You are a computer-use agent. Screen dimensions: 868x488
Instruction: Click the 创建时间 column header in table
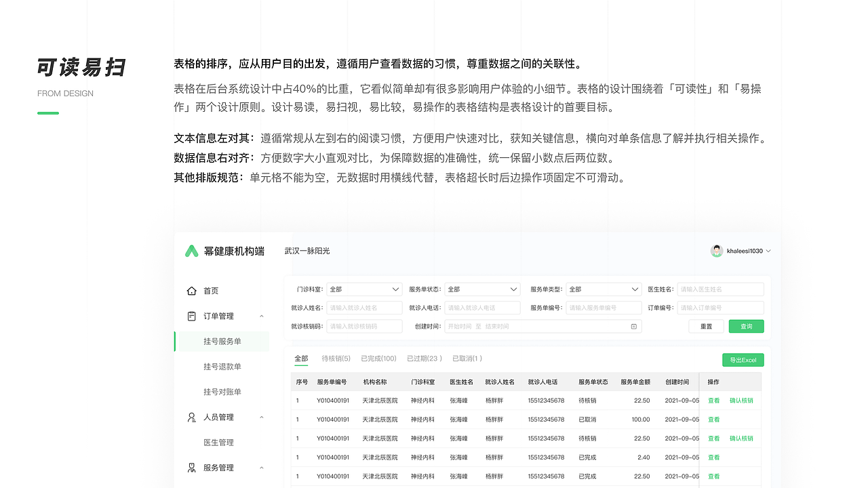677,382
